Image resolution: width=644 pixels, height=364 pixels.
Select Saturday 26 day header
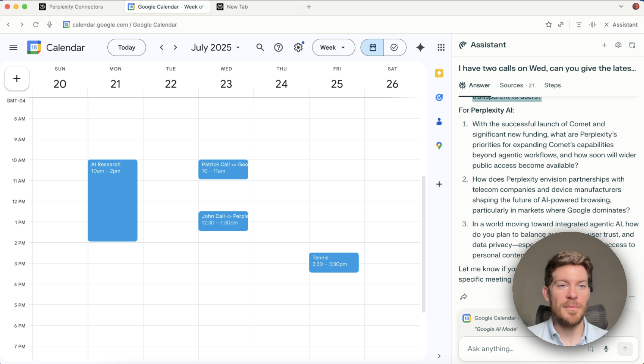[x=392, y=83]
